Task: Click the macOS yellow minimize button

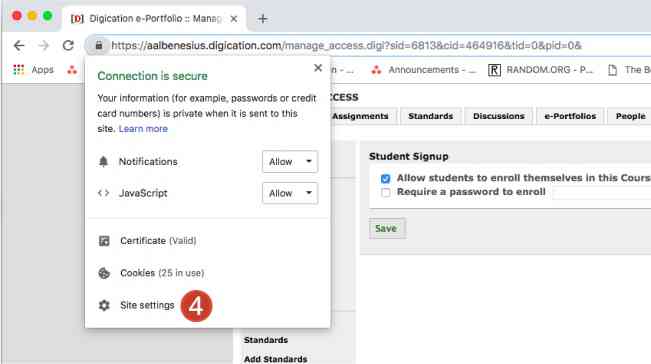Action: 32,16
